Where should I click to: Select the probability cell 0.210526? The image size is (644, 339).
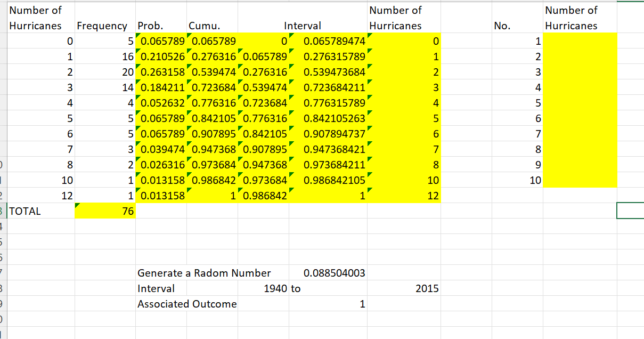(x=161, y=57)
